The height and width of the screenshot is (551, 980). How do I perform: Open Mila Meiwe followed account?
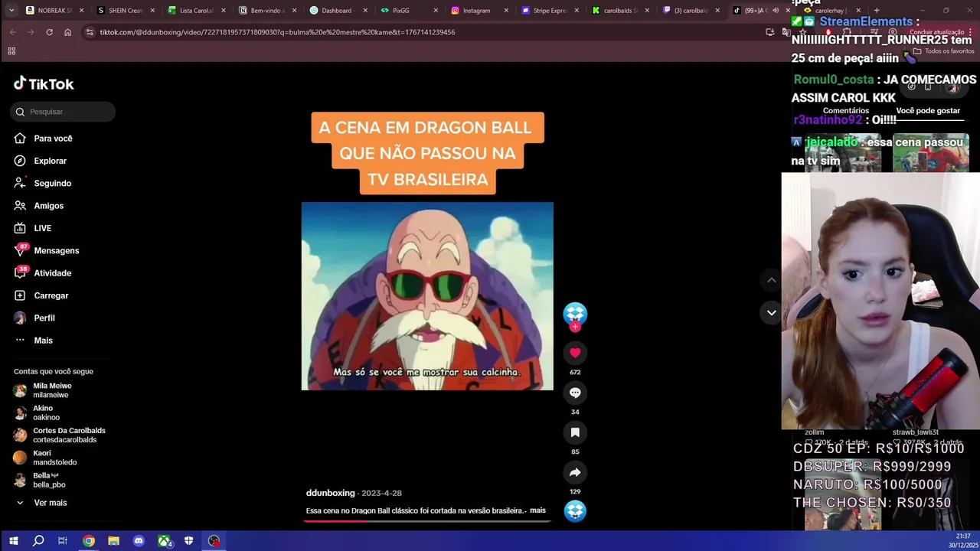(52, 390)
